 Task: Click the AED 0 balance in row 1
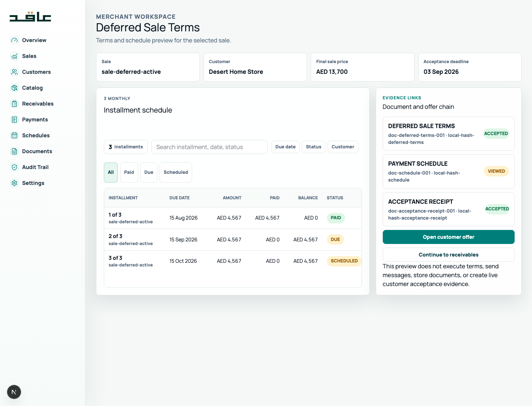click(311, 218)
